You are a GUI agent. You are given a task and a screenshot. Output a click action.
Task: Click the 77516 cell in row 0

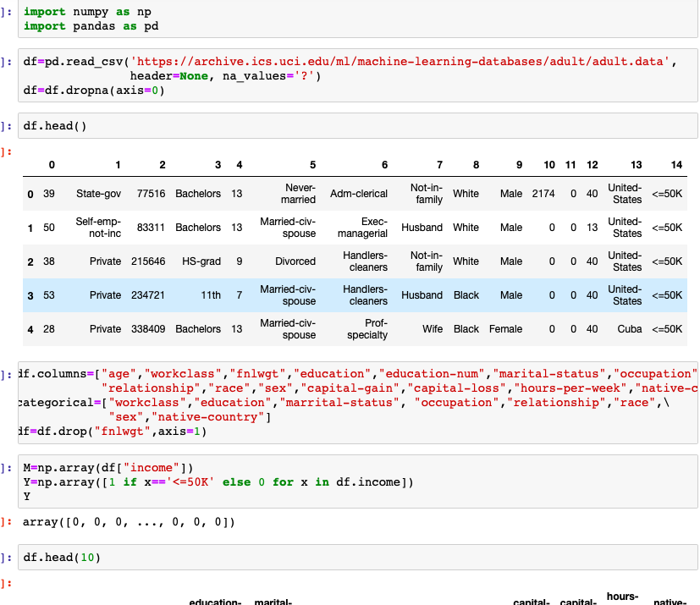pos(151,194)
